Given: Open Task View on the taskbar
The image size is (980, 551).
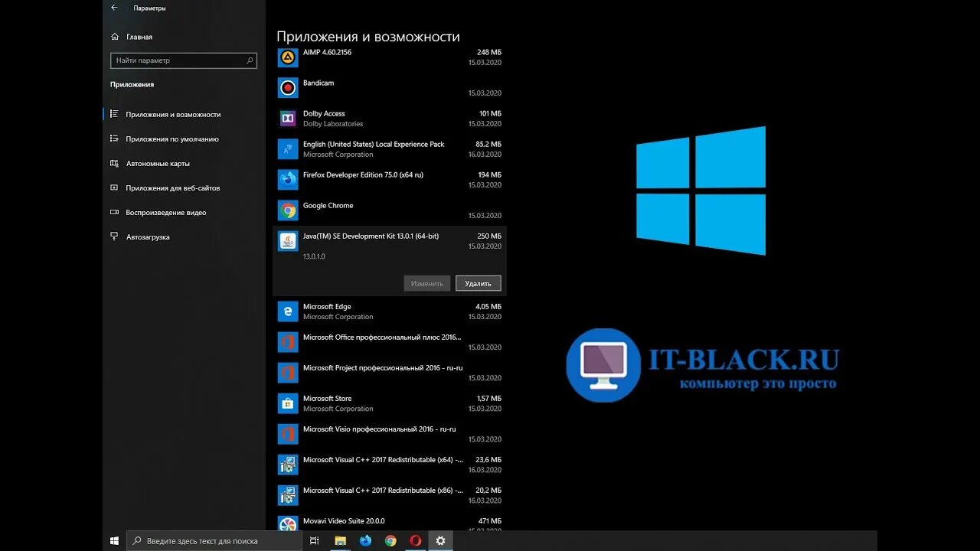Looking at the screenshot, I should 315,541.
